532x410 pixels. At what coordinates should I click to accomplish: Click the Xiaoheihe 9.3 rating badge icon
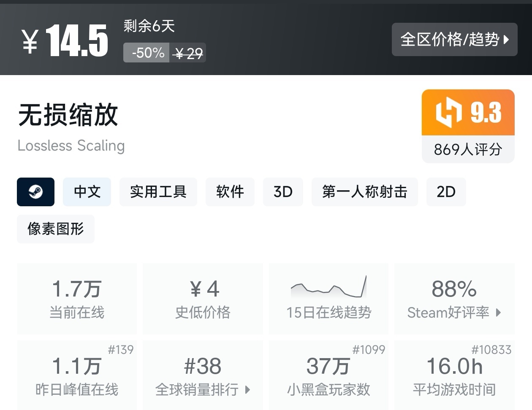tap(449, 112)
